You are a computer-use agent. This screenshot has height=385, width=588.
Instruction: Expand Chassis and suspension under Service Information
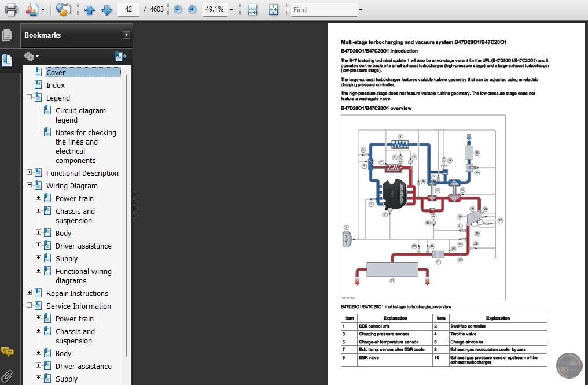[x=38, y=331]
